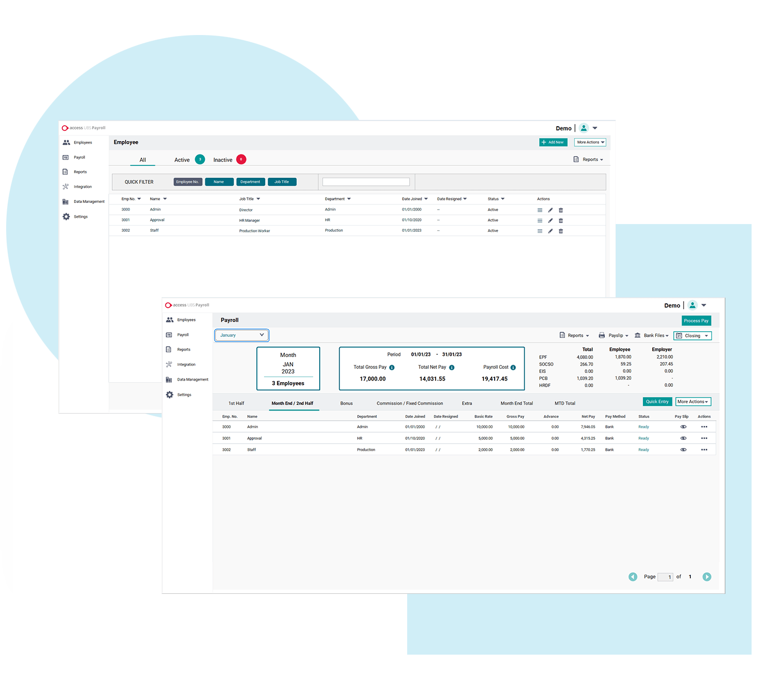Delete employee 3000 Admin with the trash icon
784x684 pixels.
click(561, 210)
